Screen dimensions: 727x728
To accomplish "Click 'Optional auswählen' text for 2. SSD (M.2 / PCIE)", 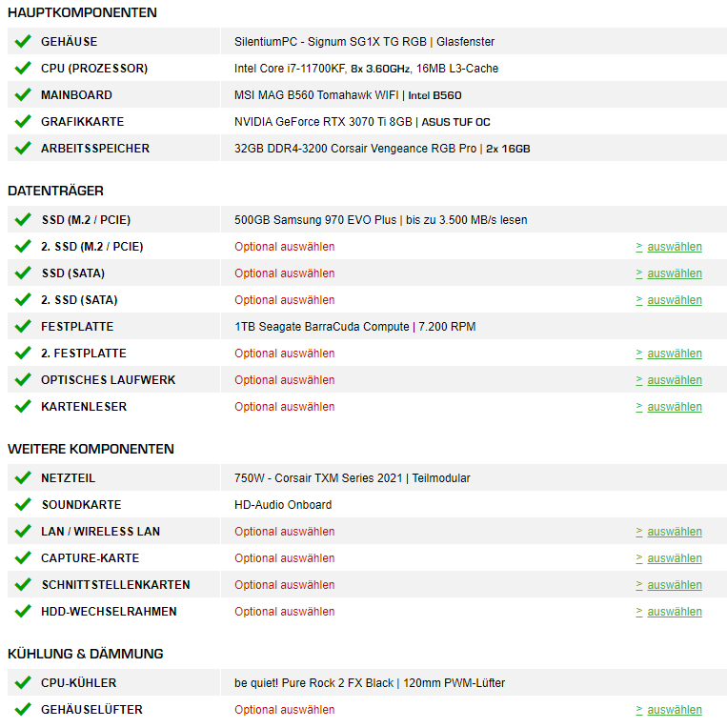I will [x=285, y=247].
